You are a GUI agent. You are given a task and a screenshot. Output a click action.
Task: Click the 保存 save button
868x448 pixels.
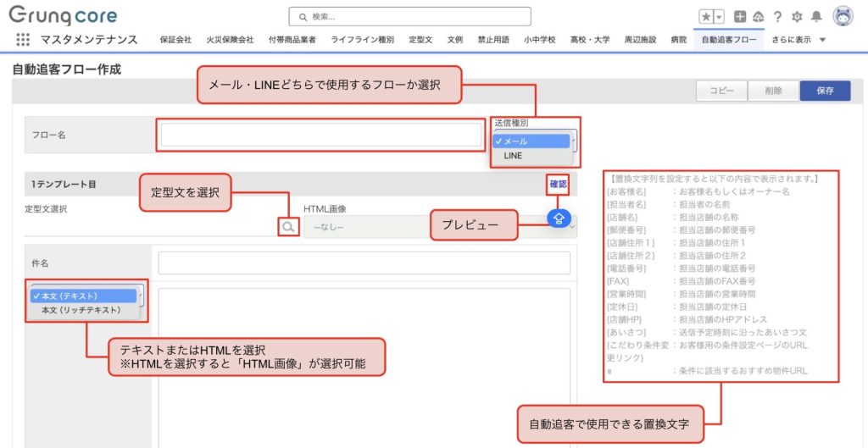coord(824,91)
